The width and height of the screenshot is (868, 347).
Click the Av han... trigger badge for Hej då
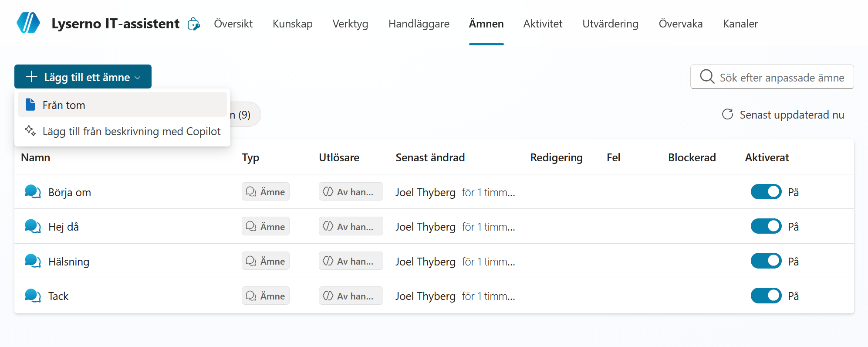(351, 226)
